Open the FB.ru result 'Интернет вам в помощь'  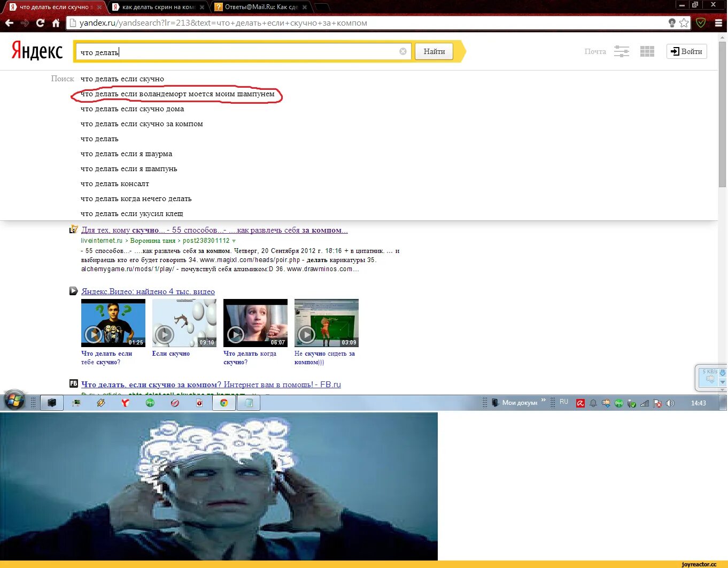(x=211, y=385)
